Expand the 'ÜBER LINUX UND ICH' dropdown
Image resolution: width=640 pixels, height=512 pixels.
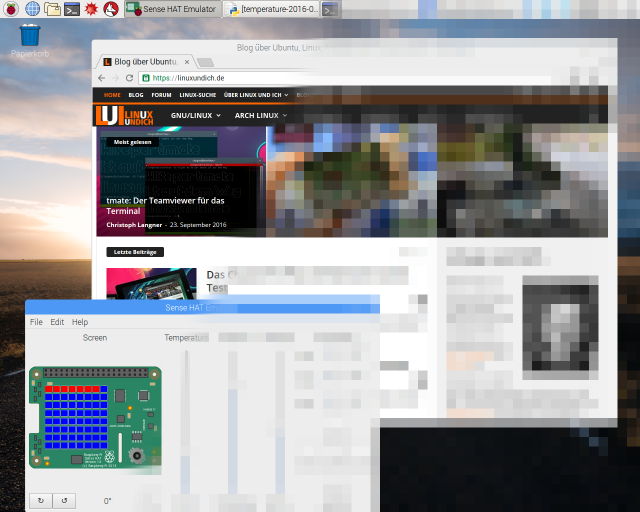[x=256, y=95]
